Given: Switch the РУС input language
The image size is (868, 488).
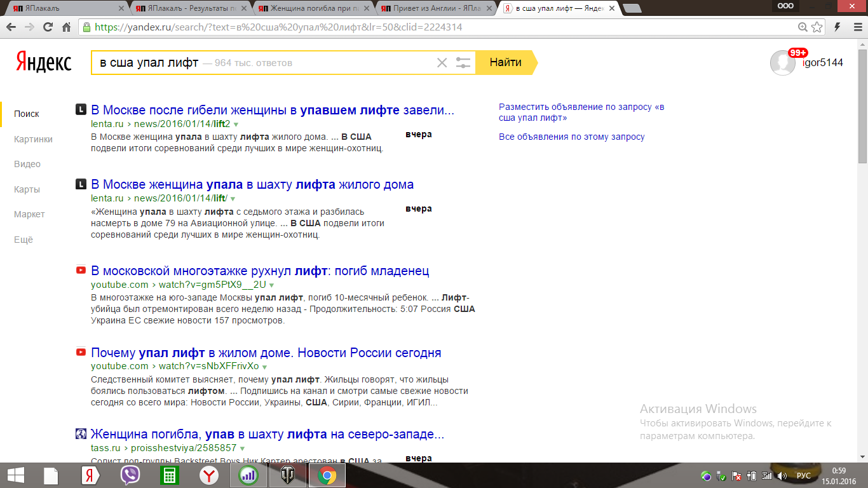Looking at the screenshot, I should click(x=804, y=475).
